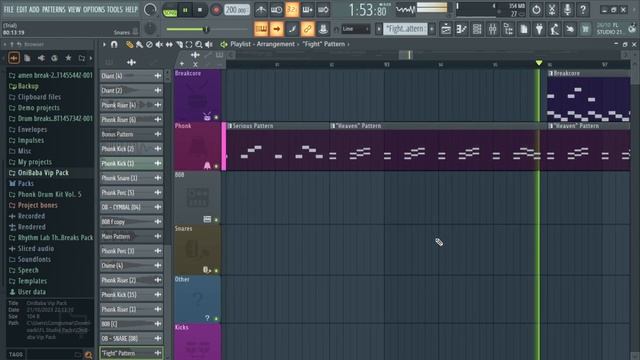Stop playback with the stop button
Image resolution: width=640 pixels, height=360 pixels.
point(200,10)
